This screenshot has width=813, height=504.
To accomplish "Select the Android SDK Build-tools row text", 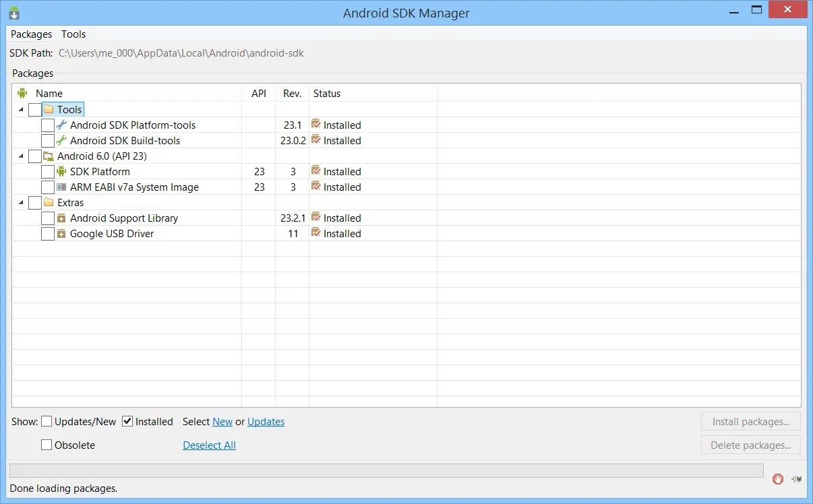I will pyautogui.click(x=125, y=141).
